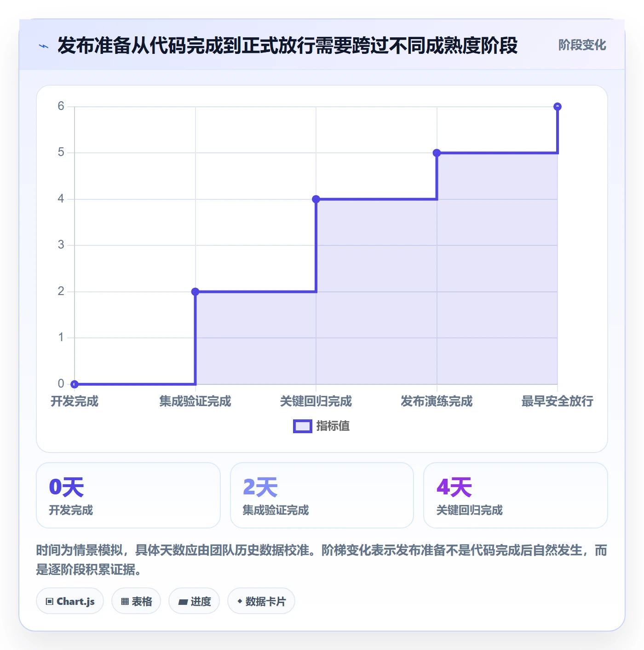Click the 开发完成 x-axis label

pyautogui.click(x=75, y=401)
